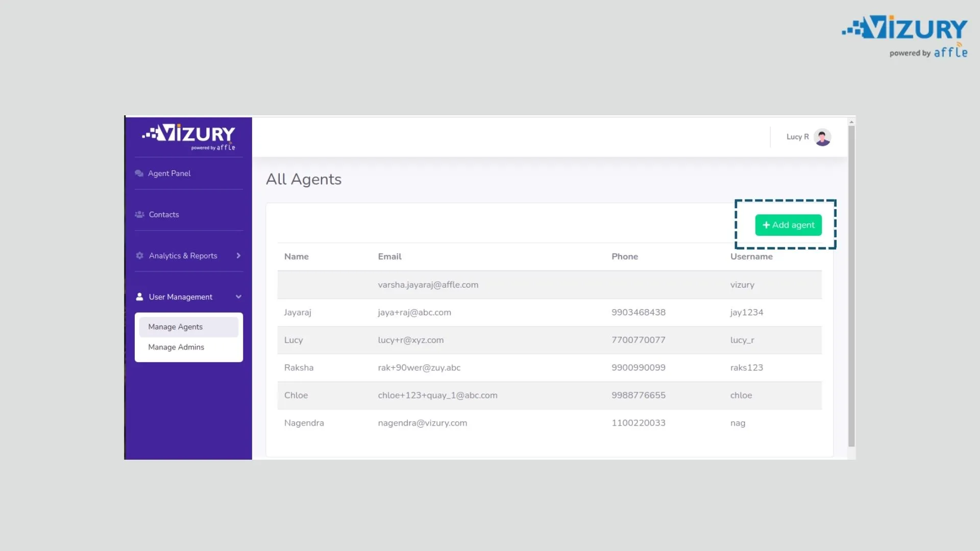Screen dimensions: 980x551
Task: Click the Agent Panel chat icon
Action: [139, 173]
